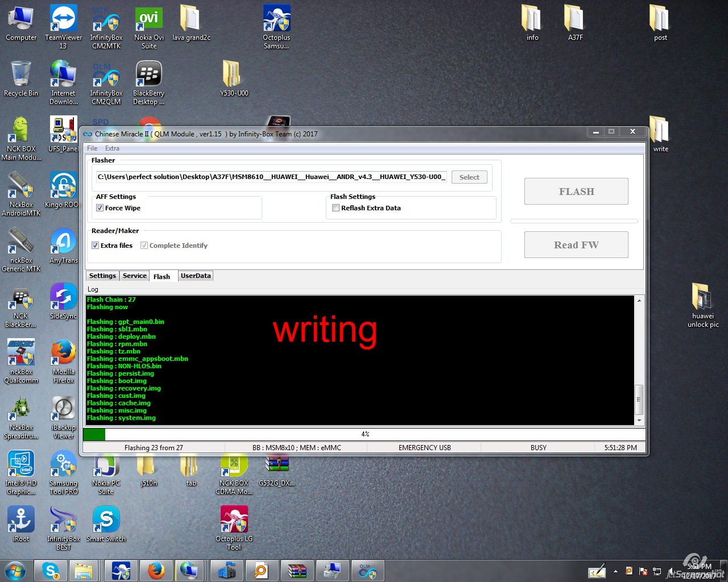Image resolution: width=728 pixels, height=582 pixels.
Task: Launch Samsung Tool PRO shortcut
Action: point(63,472)
